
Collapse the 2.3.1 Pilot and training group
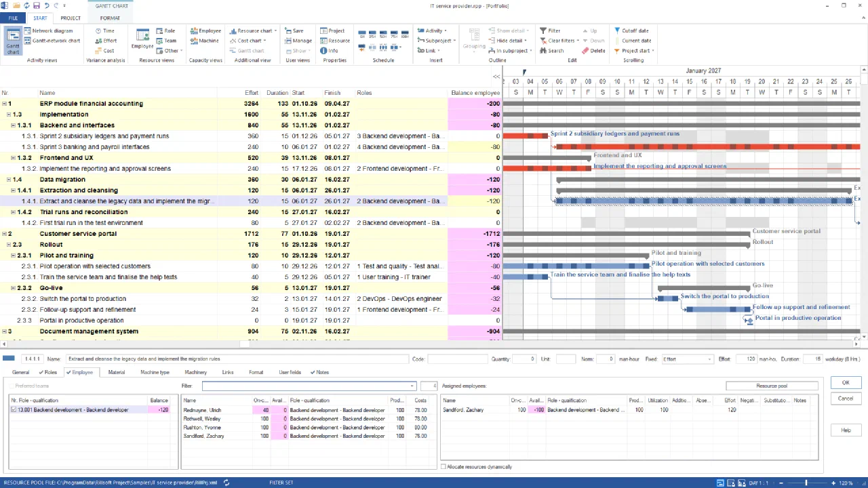pos(15,256)
